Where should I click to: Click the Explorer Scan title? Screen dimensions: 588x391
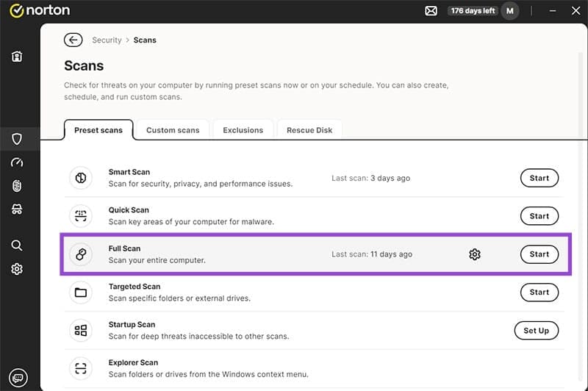pos(133,362)
